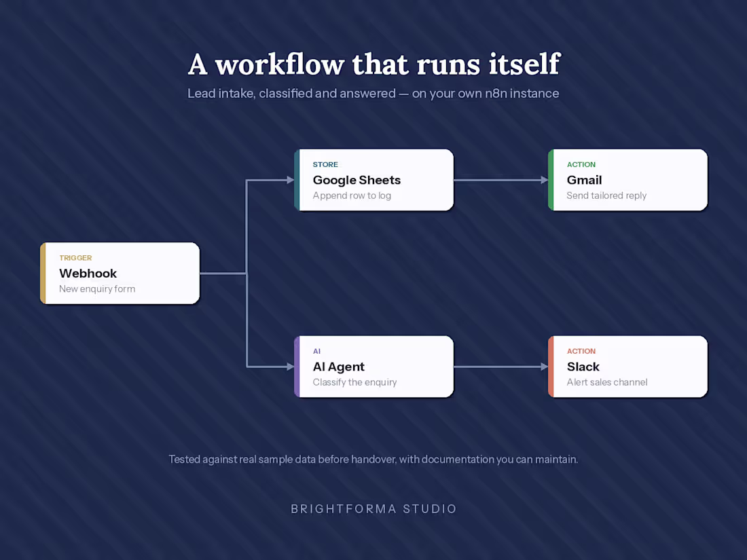
Task: Click the 'ACTION' label above Gmail
Action: [581, 164]
